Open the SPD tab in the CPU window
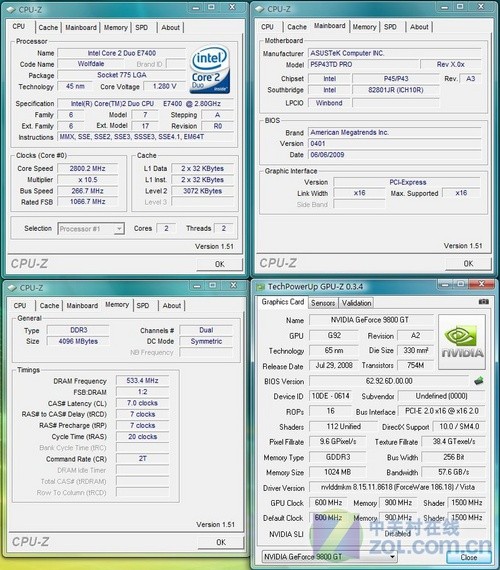This screenshot has height=570, width=500. point(141,28)
